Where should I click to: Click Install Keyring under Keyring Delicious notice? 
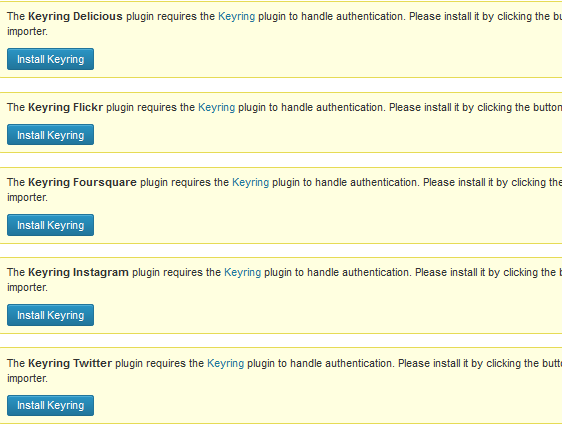click(x=51, y=59)
